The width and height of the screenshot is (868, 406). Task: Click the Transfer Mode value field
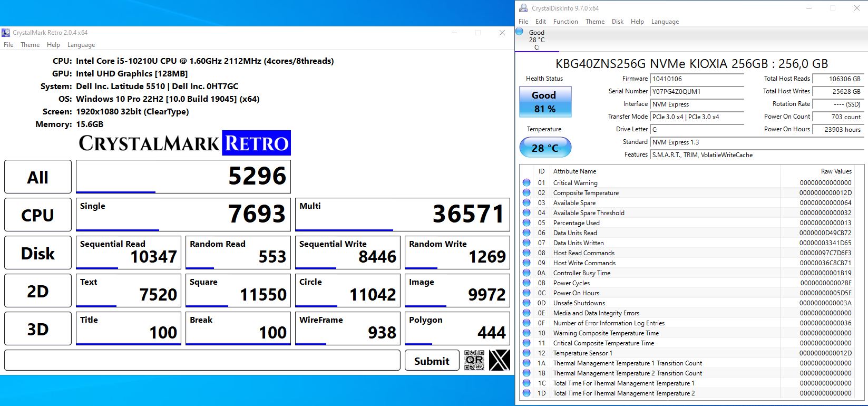tap(697, 117)
